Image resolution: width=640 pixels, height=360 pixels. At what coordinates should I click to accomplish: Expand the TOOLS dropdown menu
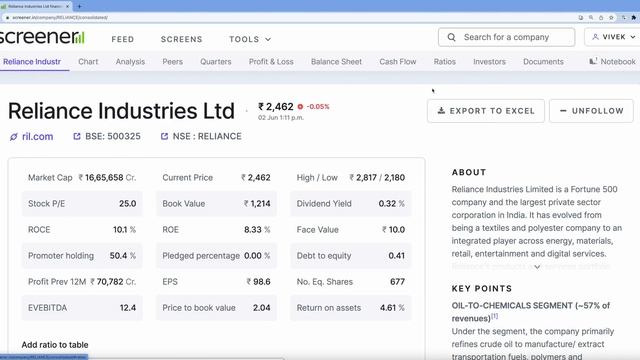click(250, 39)
